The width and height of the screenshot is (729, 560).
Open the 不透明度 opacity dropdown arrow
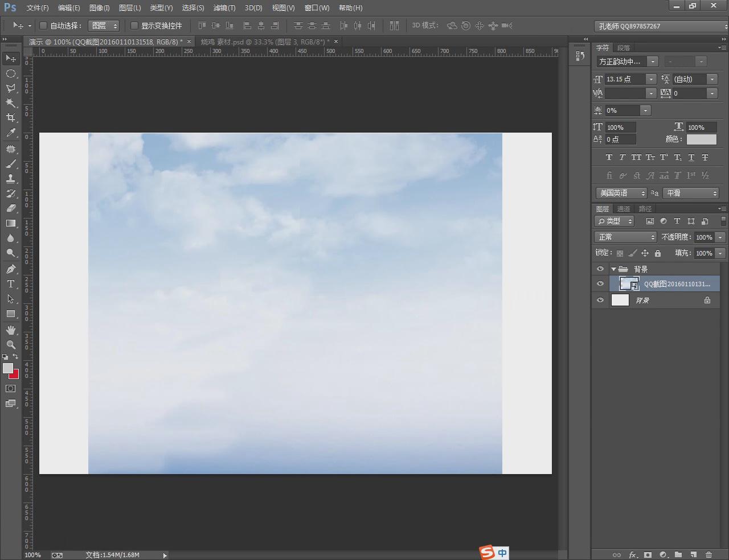pyautogui.click(x=720, y=237)
